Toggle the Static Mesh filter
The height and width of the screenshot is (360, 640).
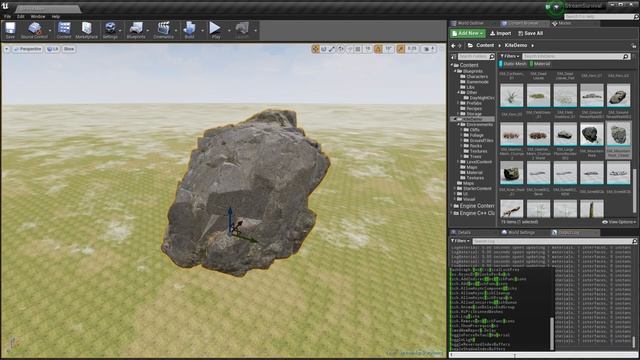click(513, 64)
